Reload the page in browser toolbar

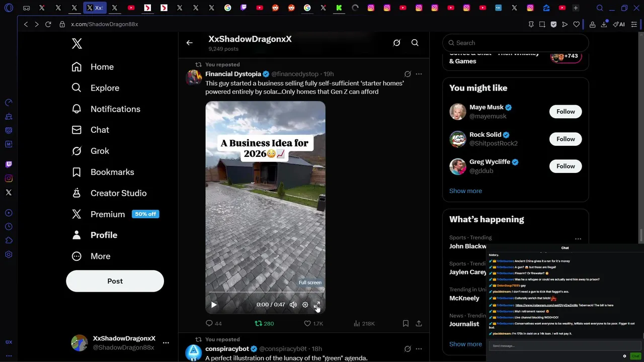pyautogui.click(x=48, y=24)
